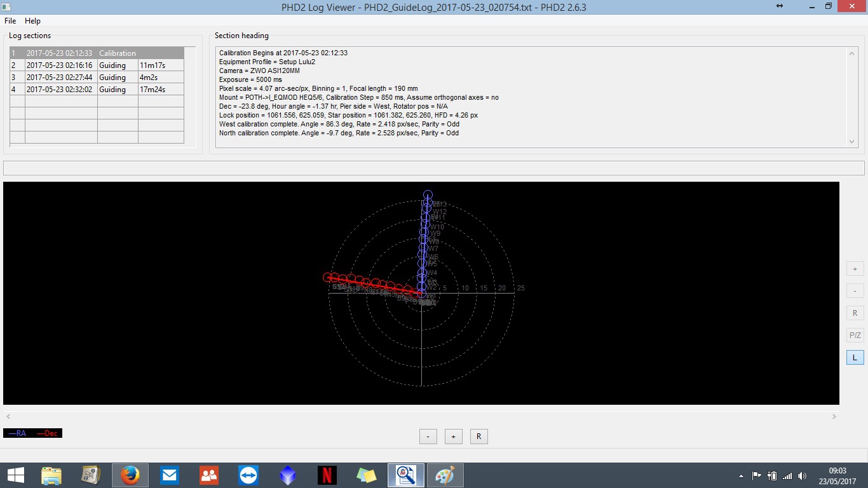Click the 2017-05-23 02:27:44 timestamp cell
This screenshot has width=868, height=488.
pyautogui.click(x=60, y=78)
